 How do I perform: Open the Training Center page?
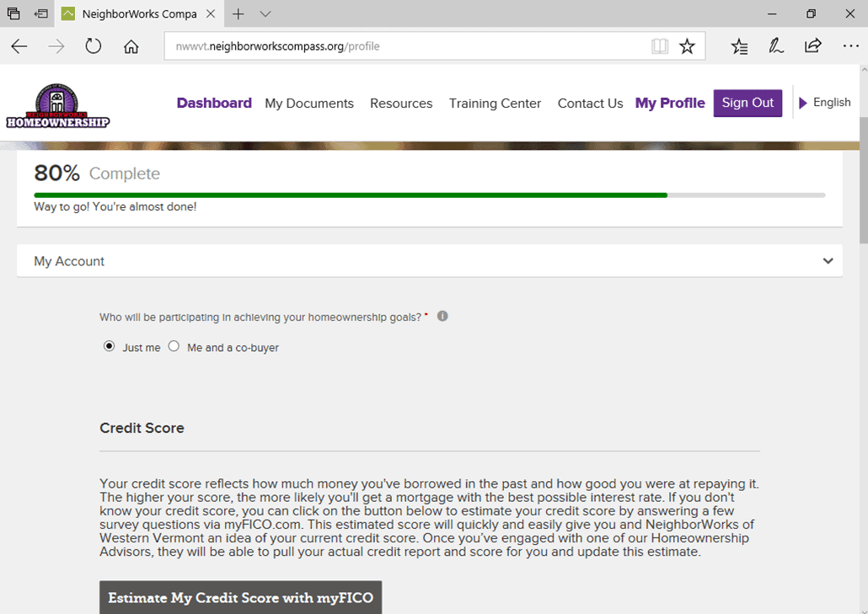(x=495, y=104)
